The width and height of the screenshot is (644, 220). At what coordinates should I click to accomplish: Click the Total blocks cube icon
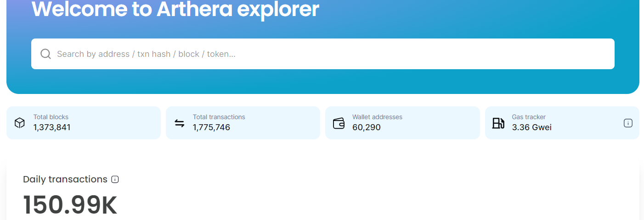[19, 123]
